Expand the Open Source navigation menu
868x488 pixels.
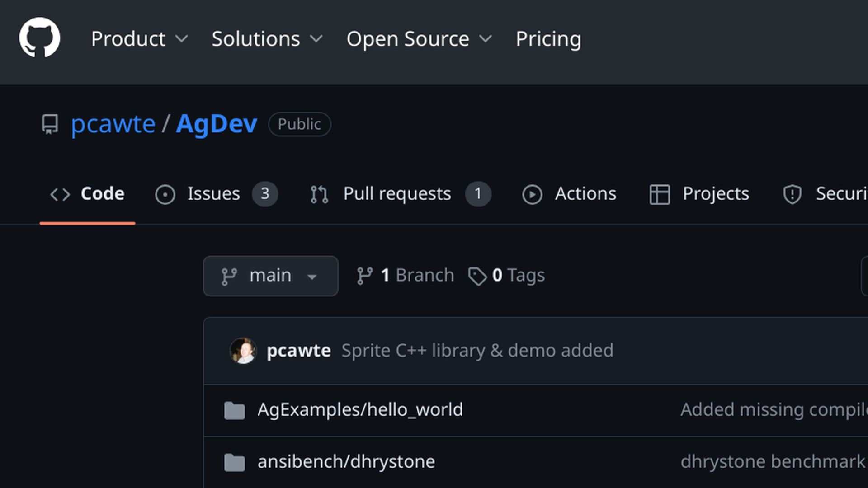tap(419, 39)
